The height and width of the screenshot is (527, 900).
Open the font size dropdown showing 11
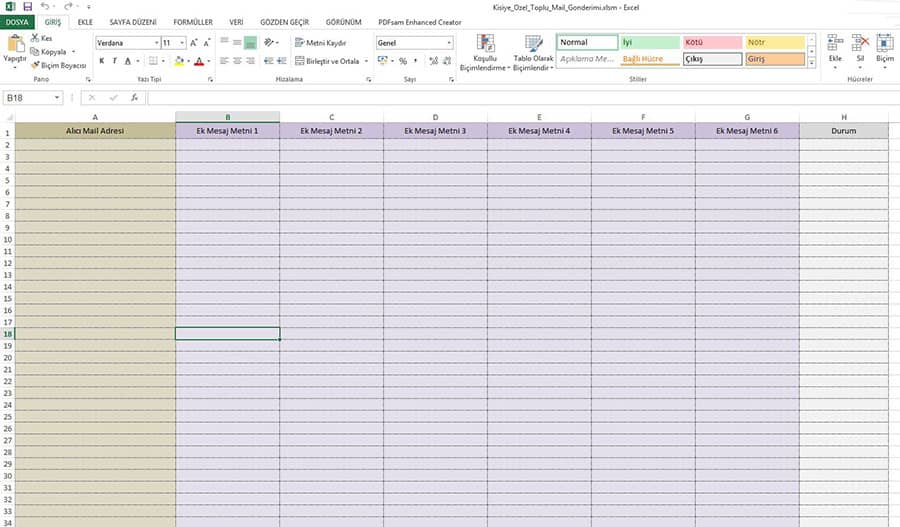coord(181,43)
